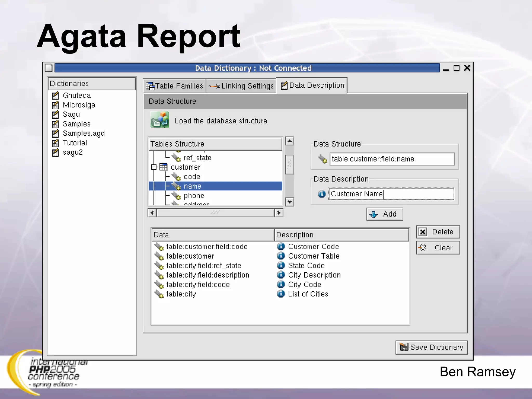Viewport: 532px width, 399px height.
Task: Click the horizontal scrollbar right arrow
Action: (279, 212)
